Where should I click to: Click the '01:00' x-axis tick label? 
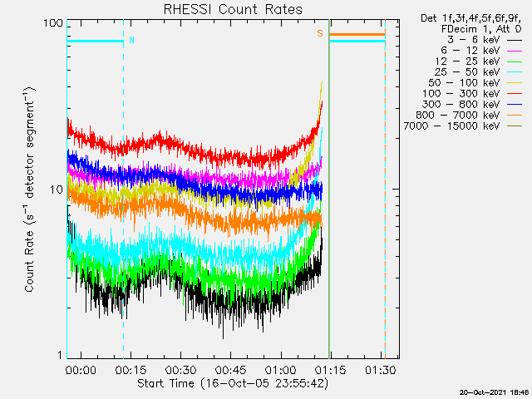(x=281, y=370)
